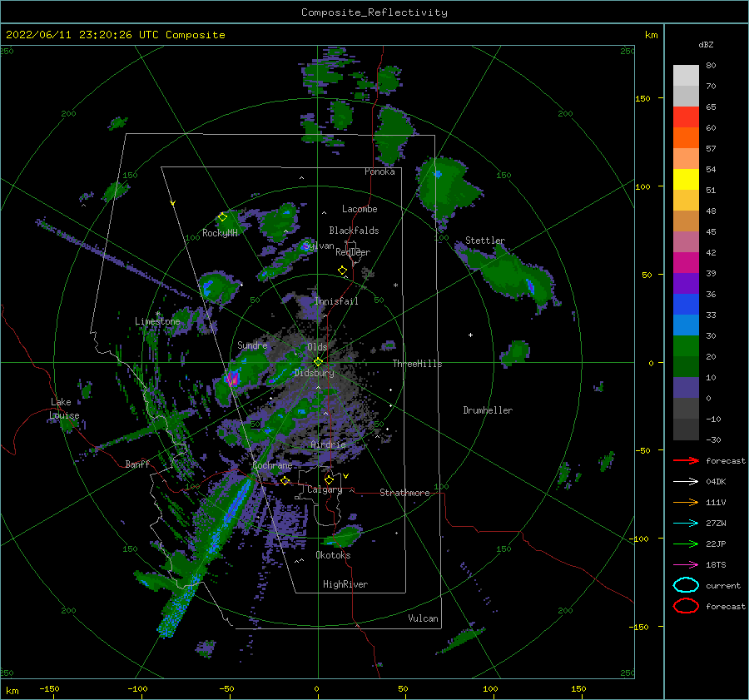
Task: Click the Airdrie city label
Action: click(328, 444)
